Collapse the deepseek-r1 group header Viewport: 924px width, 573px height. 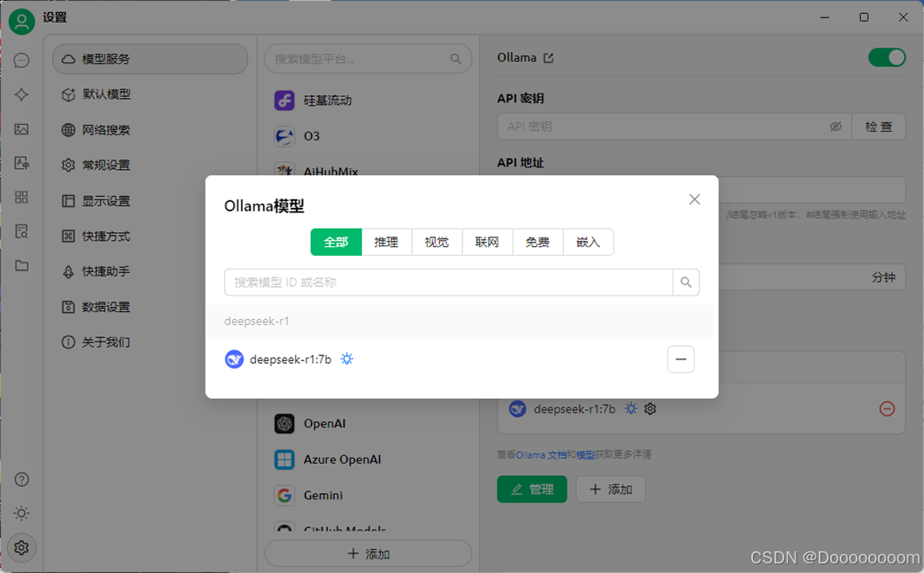(460, 321)
